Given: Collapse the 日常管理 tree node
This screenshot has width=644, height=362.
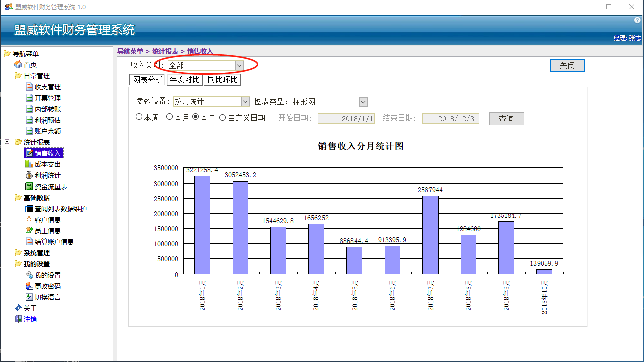Looking at the screenshot, I should tap(7, 76).
